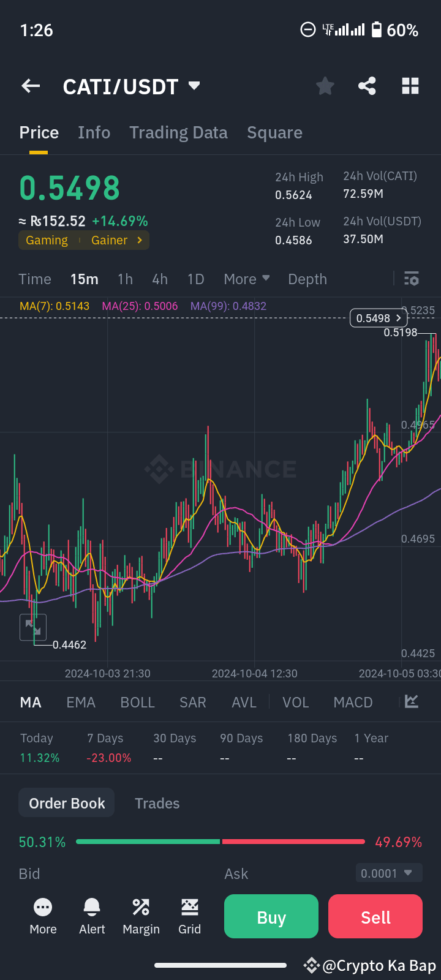The height and width of the screenshot is (980, 441).
Task: Tap the Alert icon to set price alert
Action: pos(92,916)
